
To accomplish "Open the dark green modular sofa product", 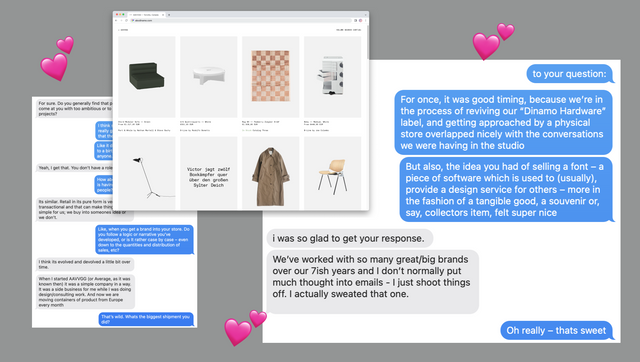I will coord(147,77).
